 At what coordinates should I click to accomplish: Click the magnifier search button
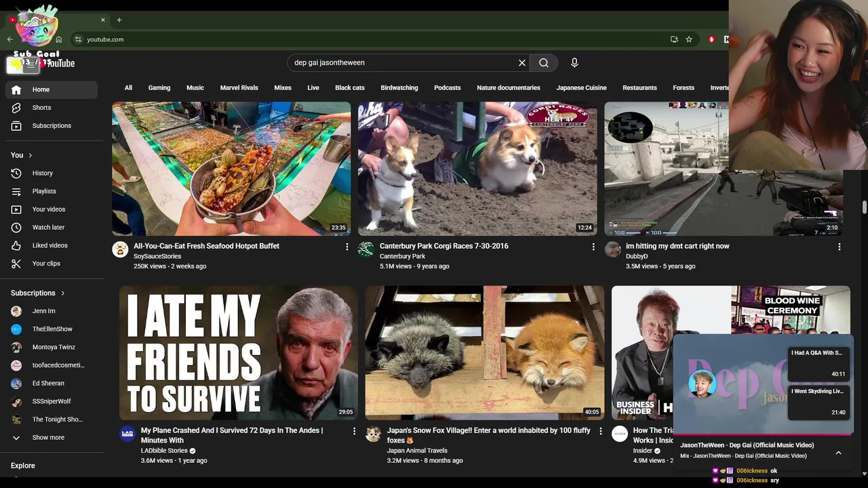(x=544, y=62)
